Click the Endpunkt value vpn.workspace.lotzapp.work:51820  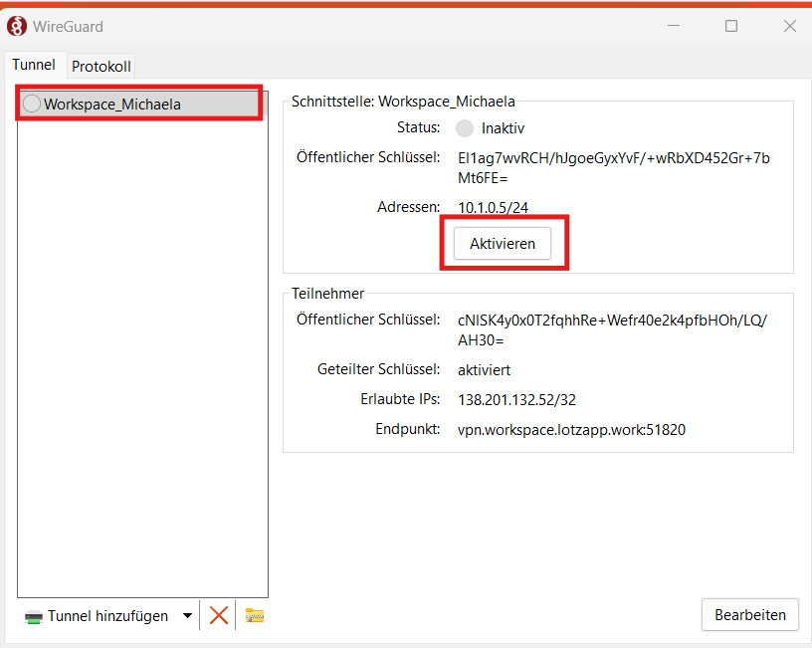tap(571, 430)
